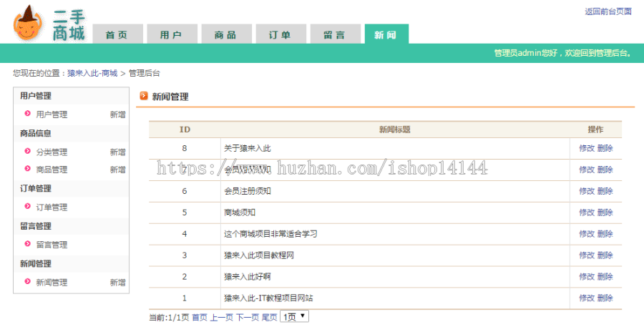This screenshot has width=644, height=332.
Task: Open 用户管理 in the sidebar
Action: (52, 114)
